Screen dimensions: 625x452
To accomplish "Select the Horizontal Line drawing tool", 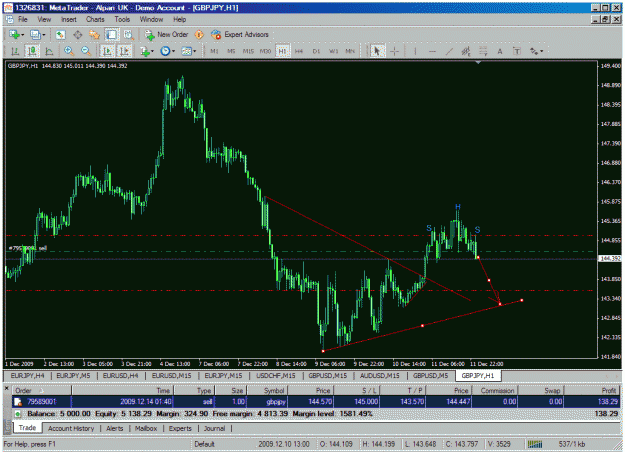I will (432, 51).
